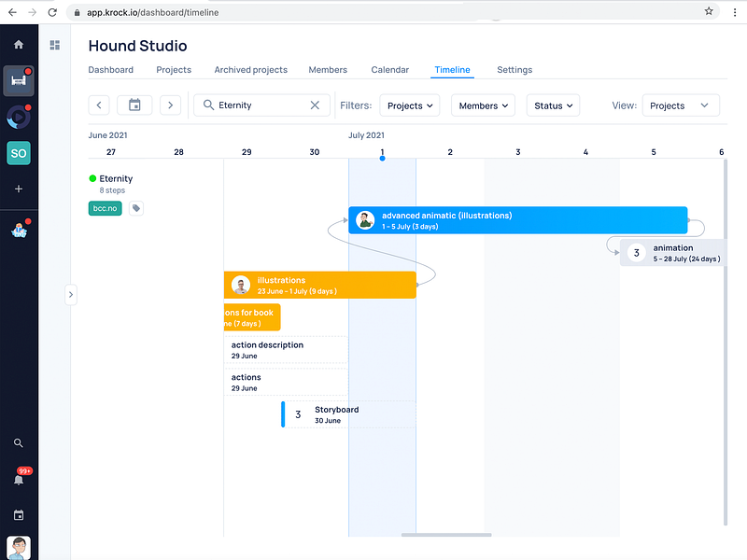747x560 pixels.
Task: Open the 'ons for book' task bar
Action: tap(252, 317)
